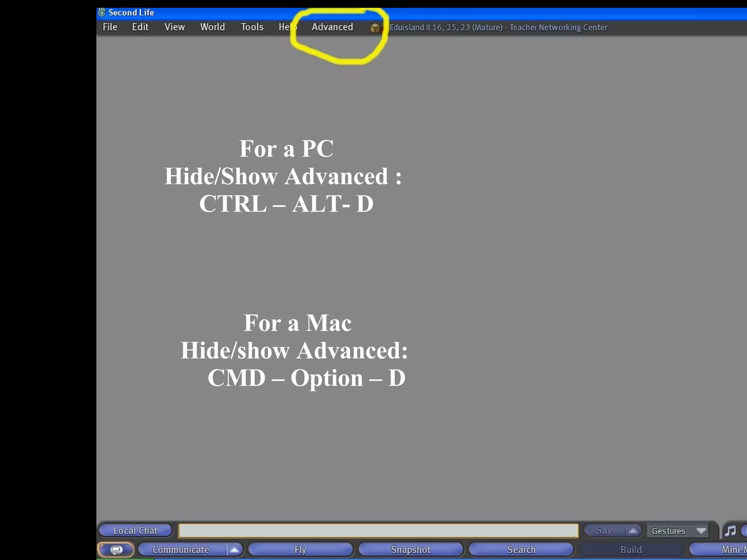Click the Communicate button
The image size is (747, 560).
click(181, 549)
